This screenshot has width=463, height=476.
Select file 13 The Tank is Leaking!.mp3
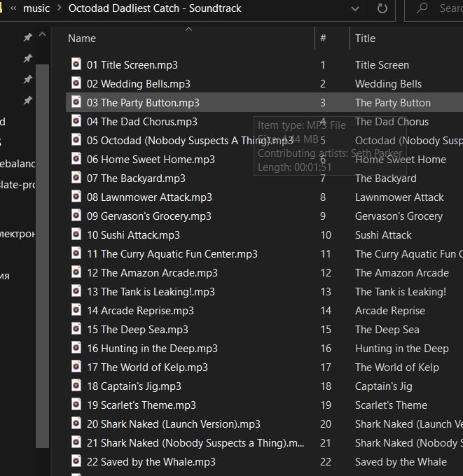pos(151,292)
